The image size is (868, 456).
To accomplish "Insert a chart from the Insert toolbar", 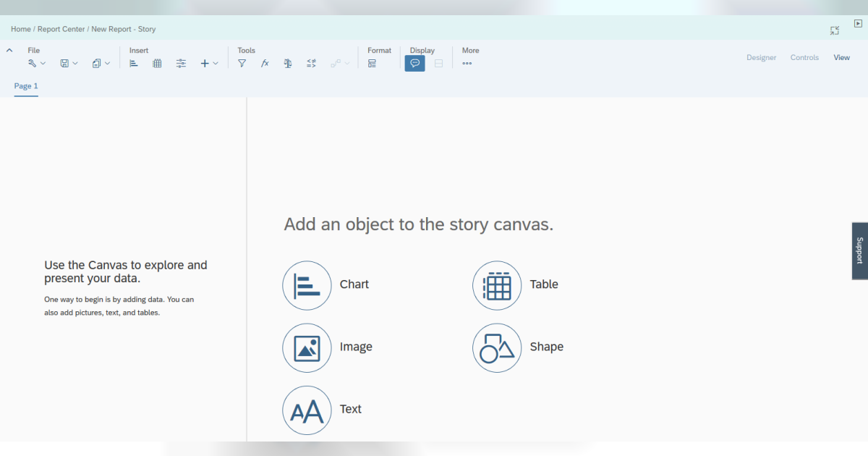I will (x=133, y=63).
